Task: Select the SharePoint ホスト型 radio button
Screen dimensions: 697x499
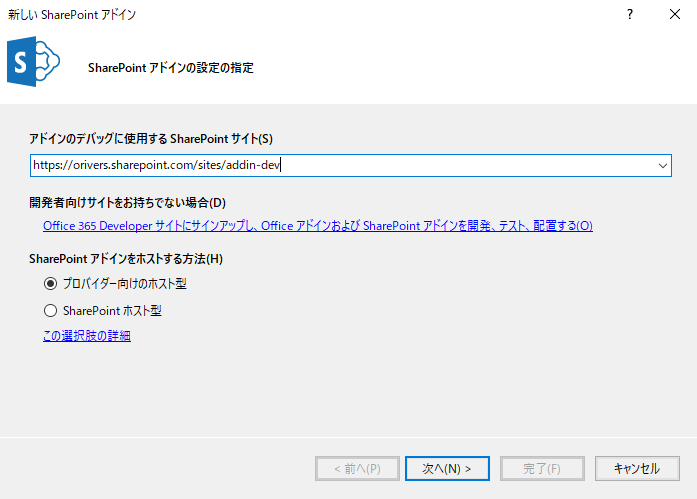Action: [x=50, y=310]
